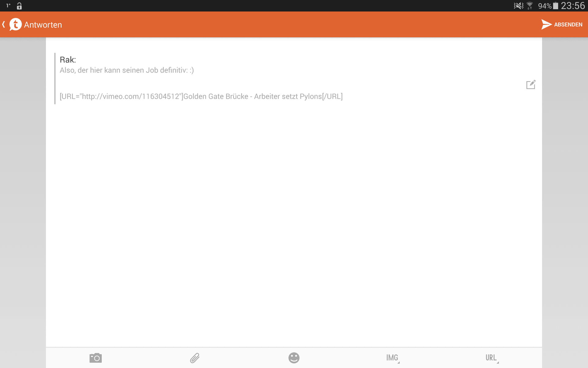Attach a file with the paperclip icon

(x=195, y=358)
